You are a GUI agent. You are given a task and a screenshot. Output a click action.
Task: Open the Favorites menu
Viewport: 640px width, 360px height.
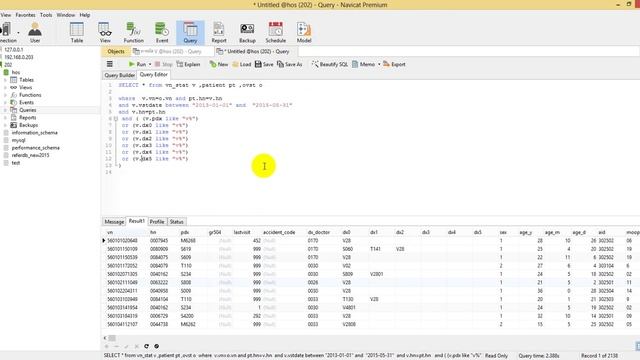point(25,15)
